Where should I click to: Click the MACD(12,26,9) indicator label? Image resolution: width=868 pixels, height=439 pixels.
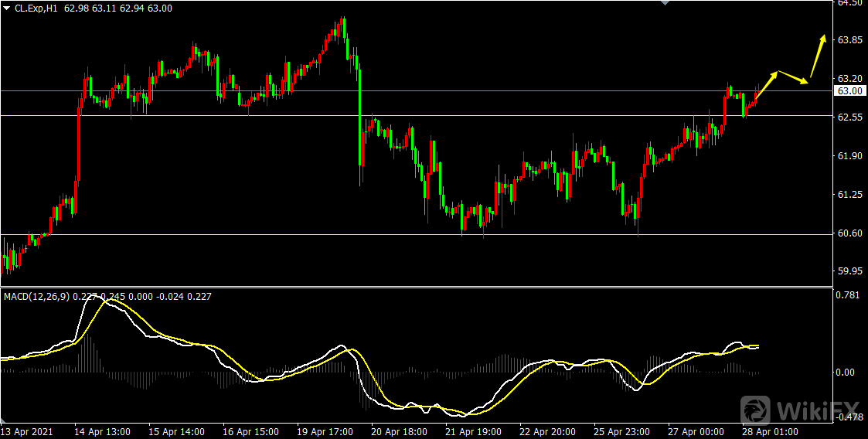point(36,296)
